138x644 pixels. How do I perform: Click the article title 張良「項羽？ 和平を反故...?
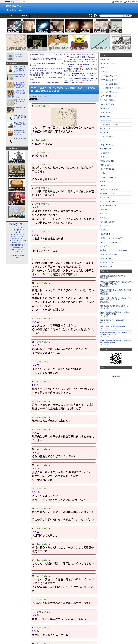click(63, 90)
